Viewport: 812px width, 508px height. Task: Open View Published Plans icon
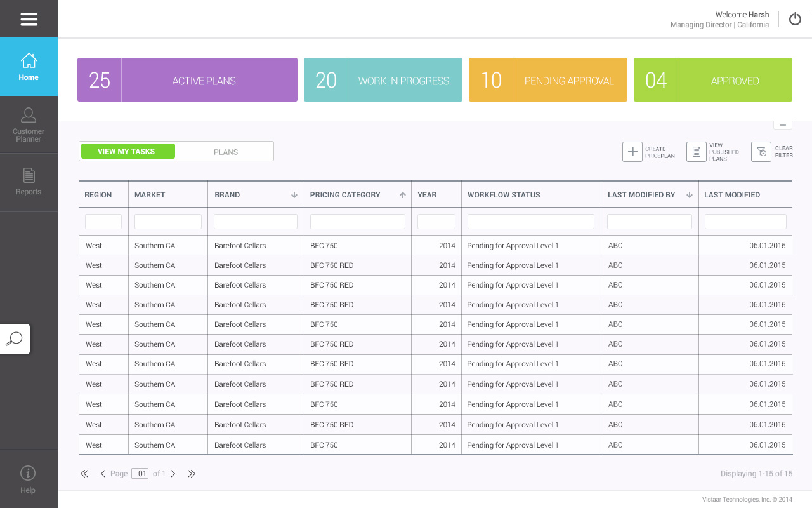696,152
